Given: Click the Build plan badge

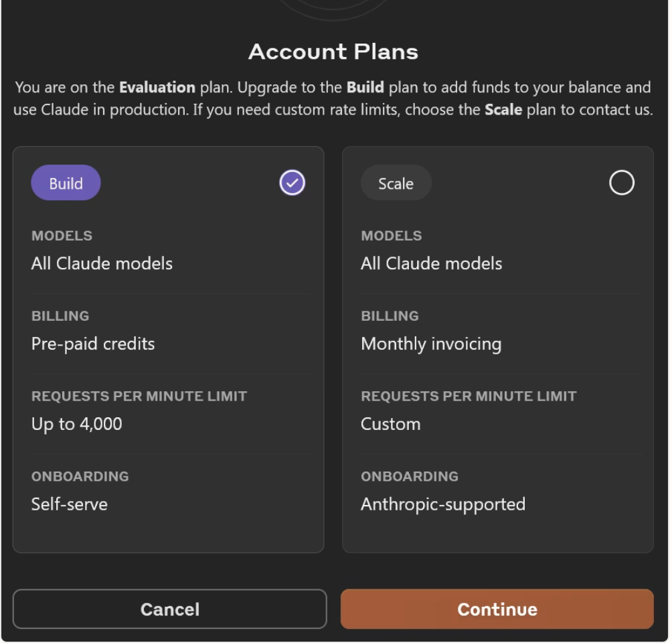Looking at the screenshot, I should point(65,182).
